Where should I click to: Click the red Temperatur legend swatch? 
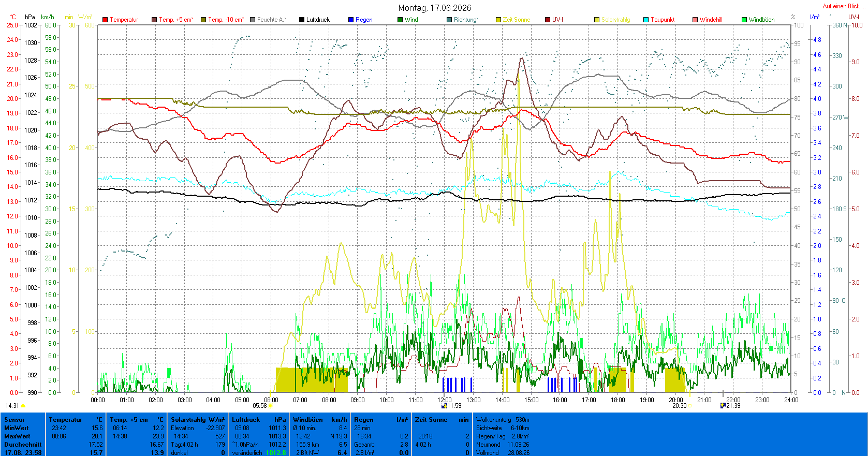click(x=105, y=20)
